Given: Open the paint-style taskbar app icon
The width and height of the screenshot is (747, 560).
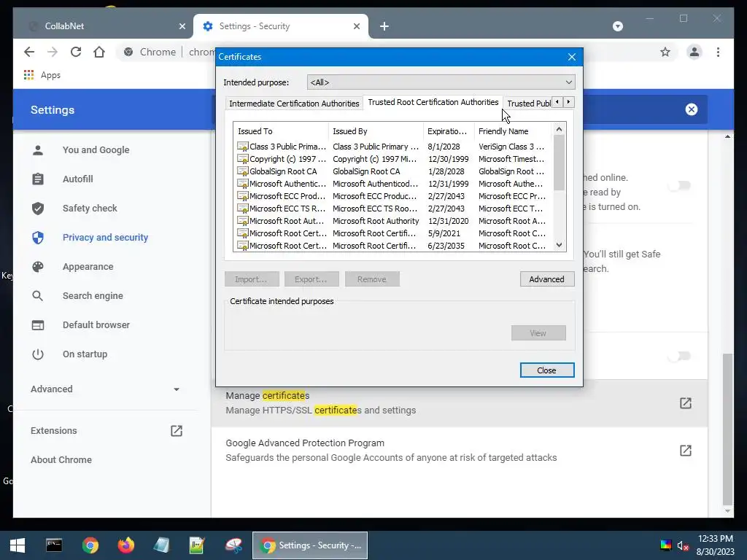Looking at the screenshot, I should tap(233, 545).
